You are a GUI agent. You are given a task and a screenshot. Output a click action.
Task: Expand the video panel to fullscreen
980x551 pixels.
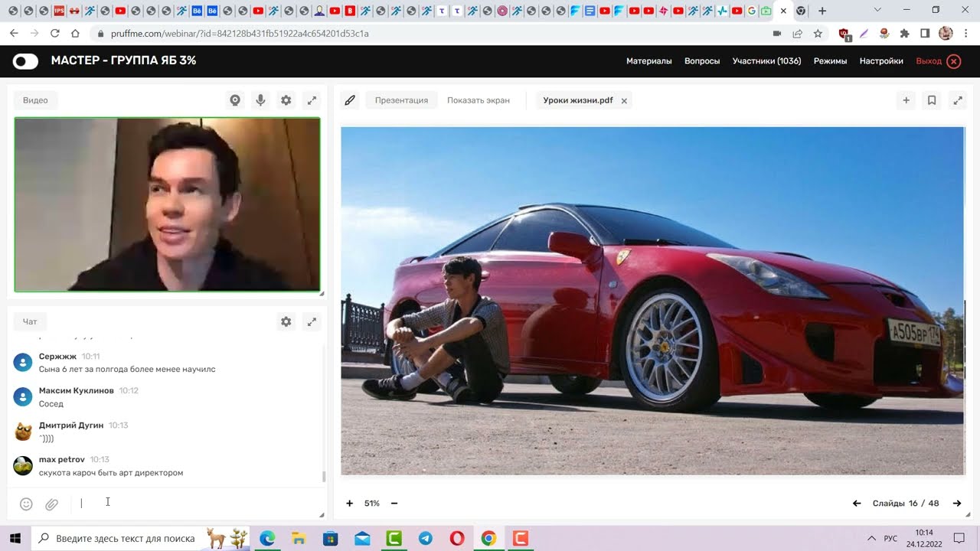pos(312,100)
